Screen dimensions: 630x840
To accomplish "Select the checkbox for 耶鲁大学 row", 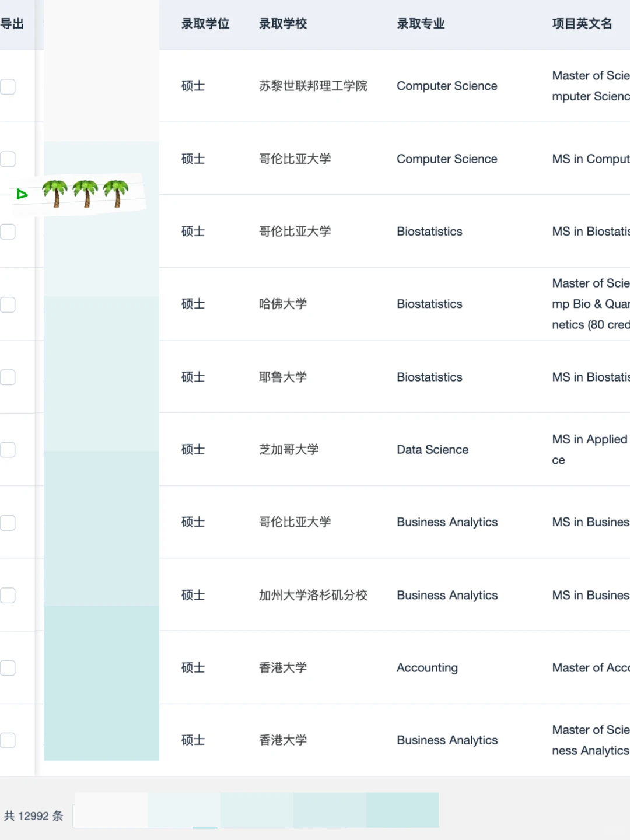I will [x=7, y=377].
